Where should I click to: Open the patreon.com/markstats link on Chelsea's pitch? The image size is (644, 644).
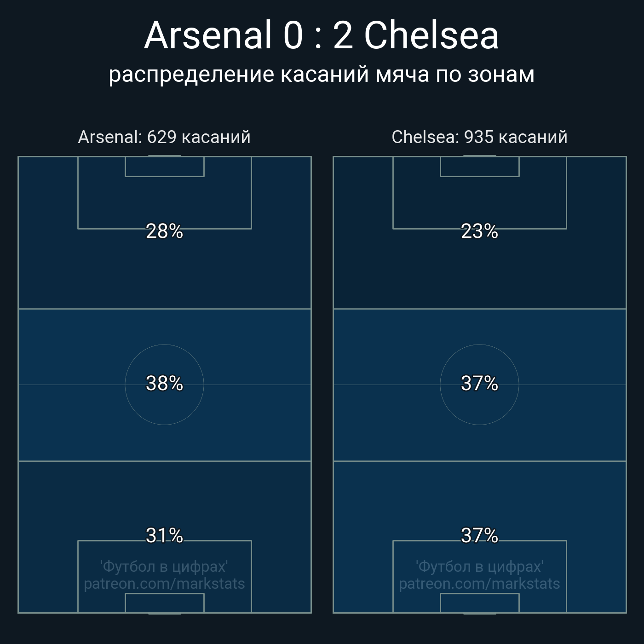point(479,584)
